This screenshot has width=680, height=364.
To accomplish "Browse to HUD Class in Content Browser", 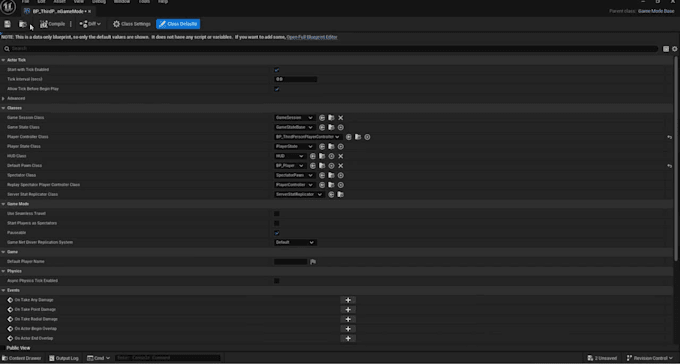I will [x=322, y=156].
